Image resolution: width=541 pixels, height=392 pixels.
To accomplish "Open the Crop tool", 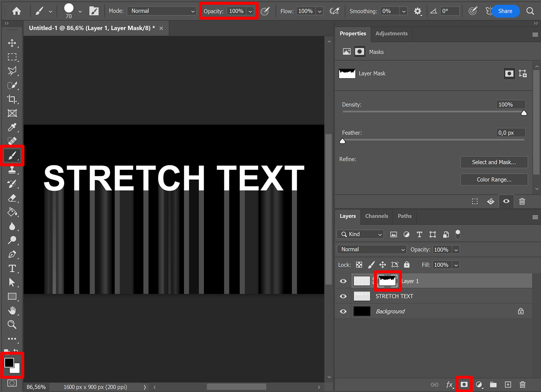I will click(12, 99).
